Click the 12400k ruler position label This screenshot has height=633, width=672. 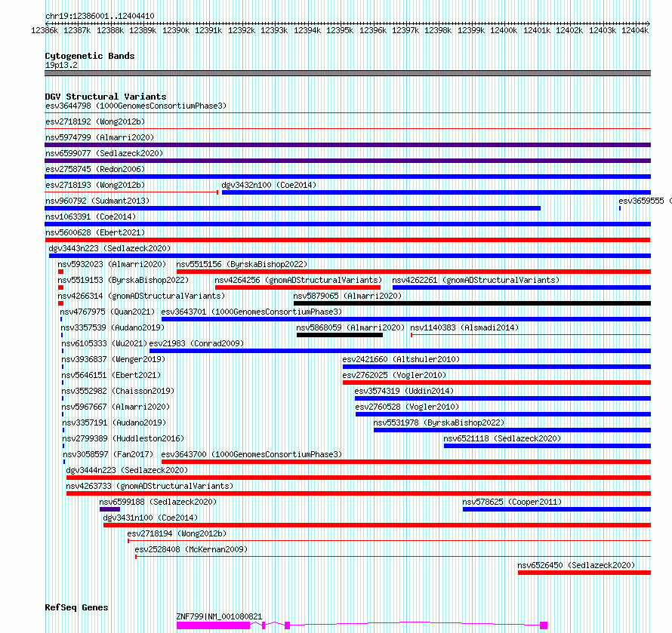[x=504, y=30]
